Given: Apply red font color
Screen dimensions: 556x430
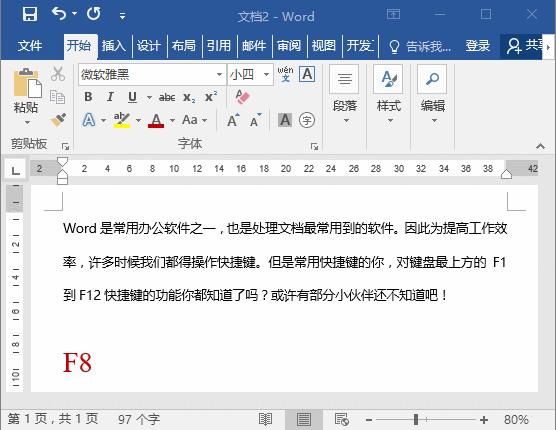Looking at the screenshot, I should click(x=156, y=121).
